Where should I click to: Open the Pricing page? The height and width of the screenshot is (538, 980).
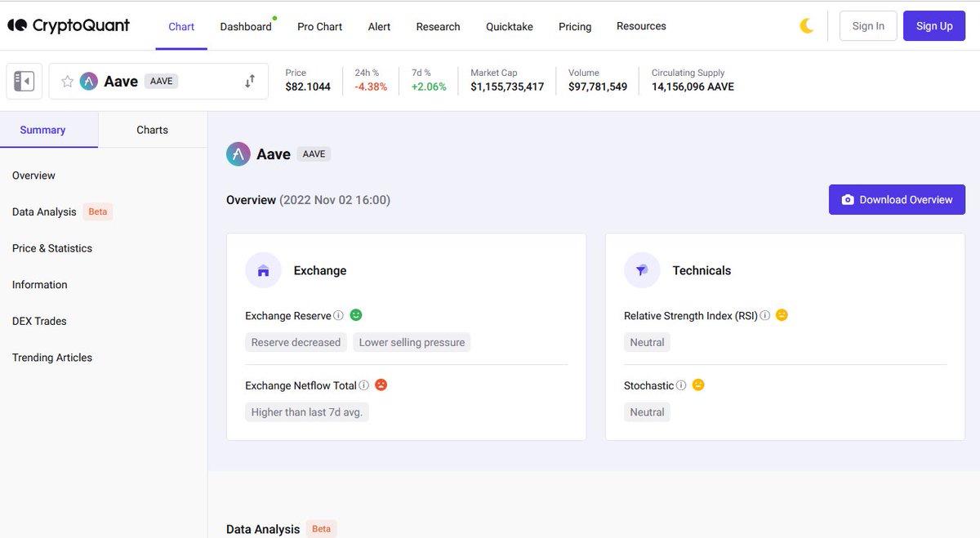[x=575, y=26]
